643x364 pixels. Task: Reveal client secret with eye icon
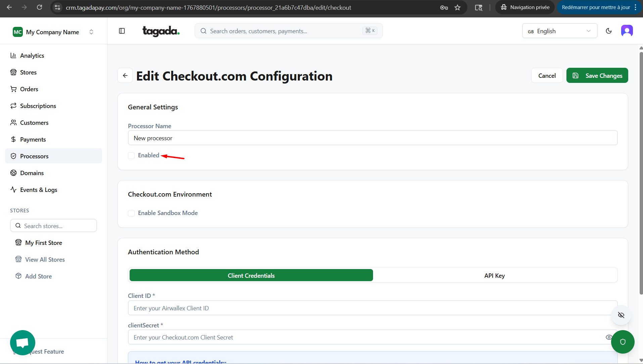tap(608, 337)
